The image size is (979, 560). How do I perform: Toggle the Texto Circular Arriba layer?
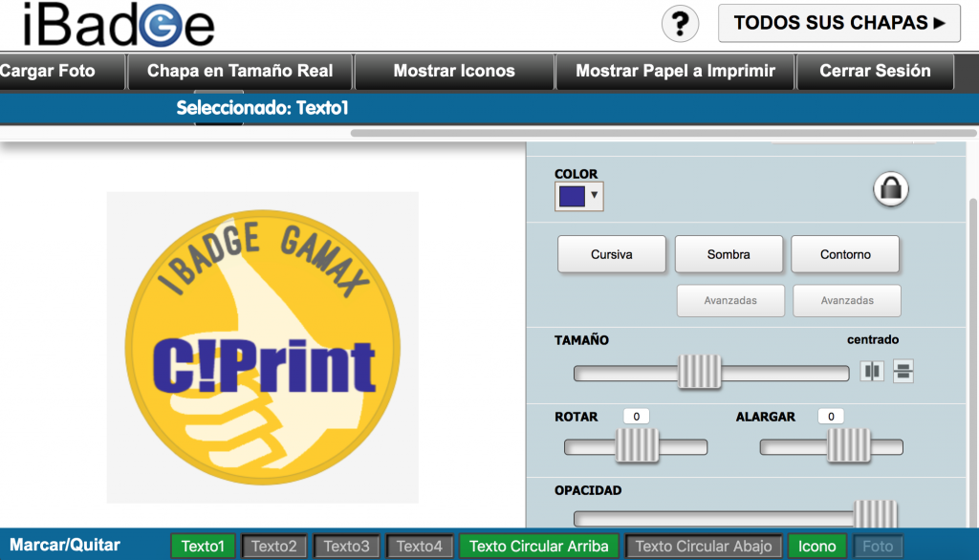click(x=539, y=547)
